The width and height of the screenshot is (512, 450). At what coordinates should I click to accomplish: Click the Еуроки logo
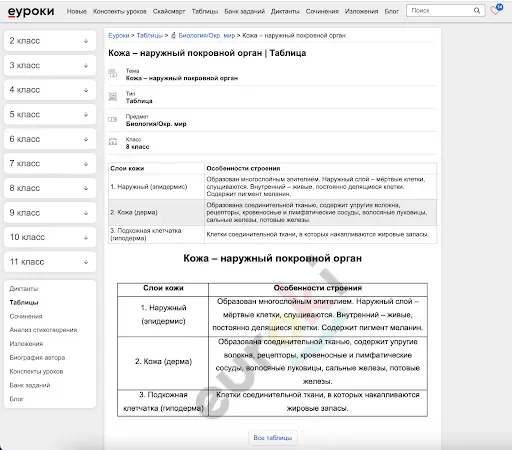(31, 11)
